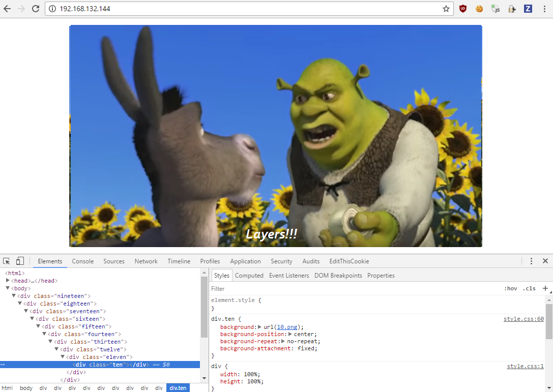Open the extension icon left of Z
This screenshot has height=392, width=553.
point(512,9)
